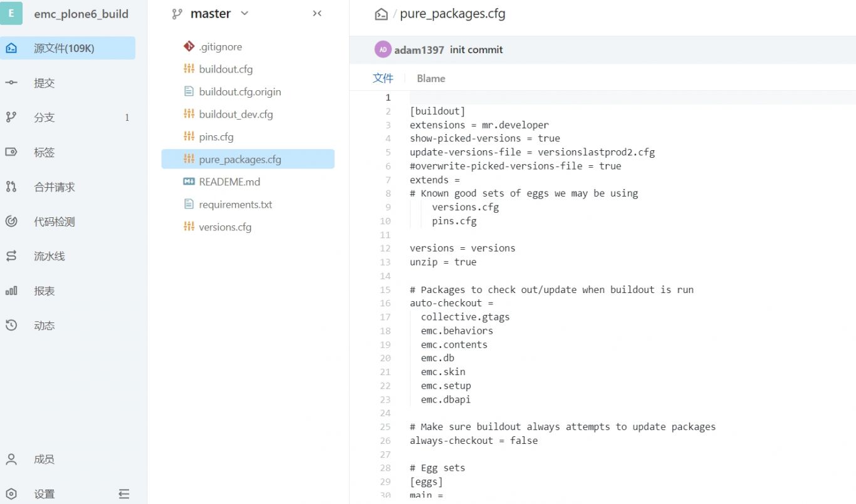Click the line 'always-checkout = false'
This screenshot has width=856, height=504.
click(x=474, y=440)
